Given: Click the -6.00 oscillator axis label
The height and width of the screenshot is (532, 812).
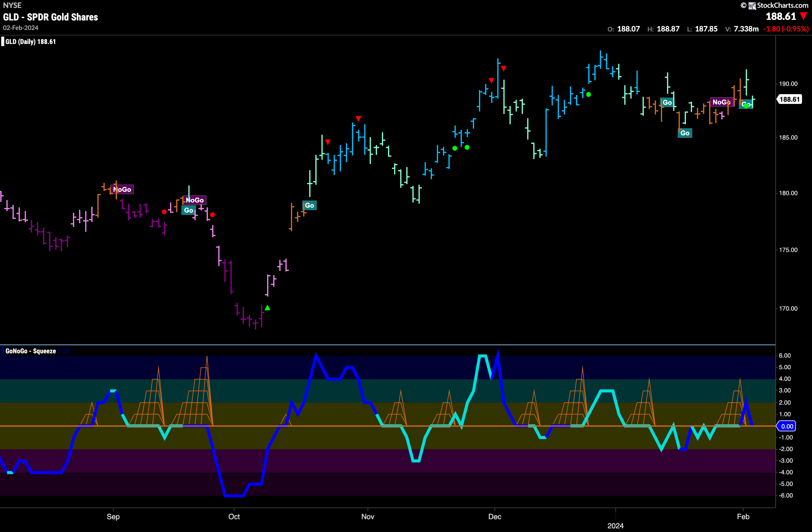Looking at the screenshot, I should click(786, 495).
